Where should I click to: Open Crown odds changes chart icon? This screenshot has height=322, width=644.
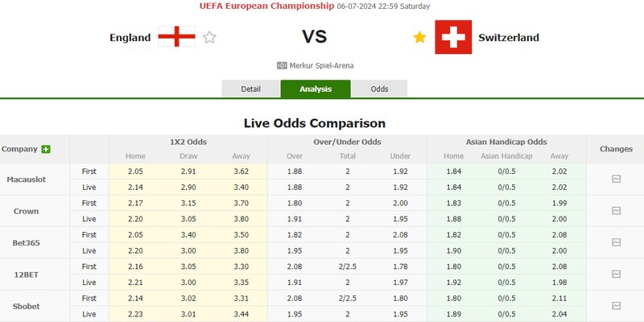616,211
